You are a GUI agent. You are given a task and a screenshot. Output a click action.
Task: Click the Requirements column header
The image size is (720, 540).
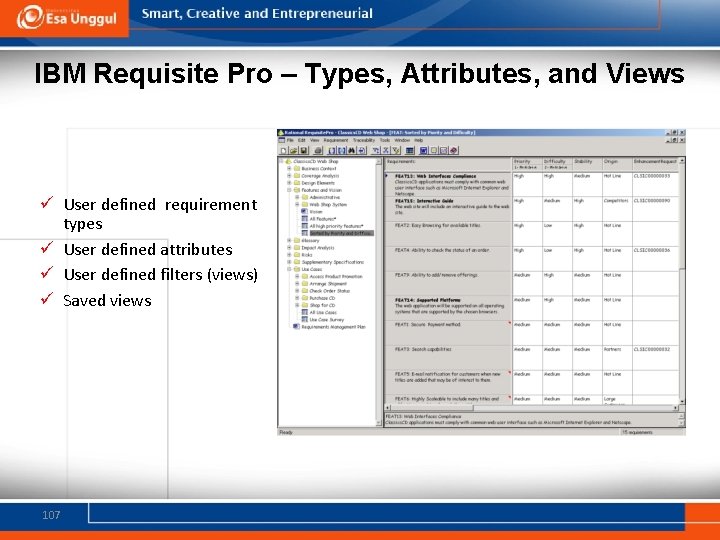point(448,164)
